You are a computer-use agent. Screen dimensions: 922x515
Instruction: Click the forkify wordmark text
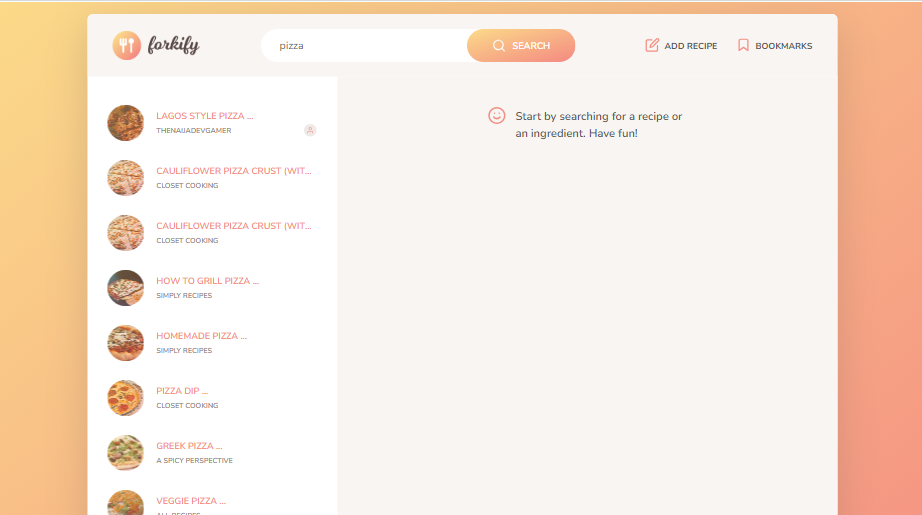(173, 45)
